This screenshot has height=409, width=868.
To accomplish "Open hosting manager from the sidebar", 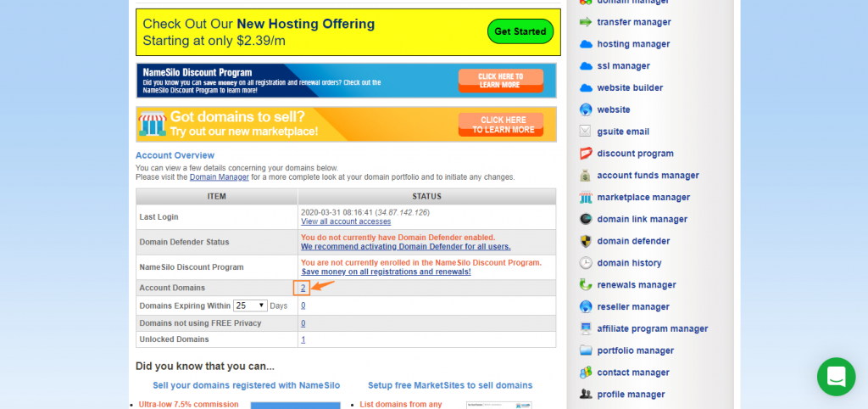I will (633, 44).
